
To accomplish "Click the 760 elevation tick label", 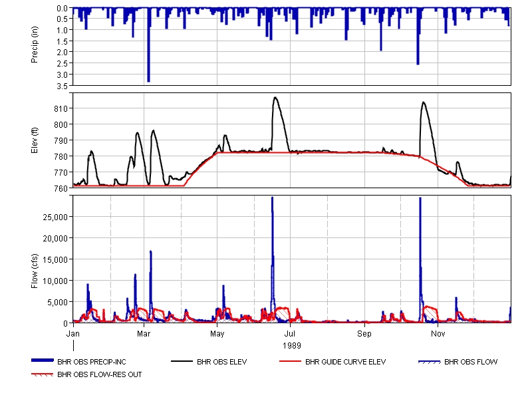I will (x=61, y=188).
